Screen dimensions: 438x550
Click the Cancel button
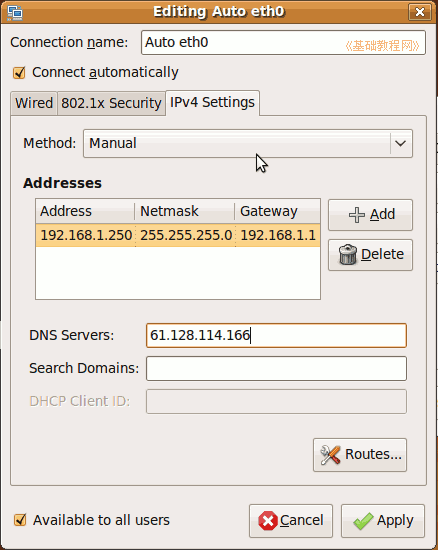291,521
